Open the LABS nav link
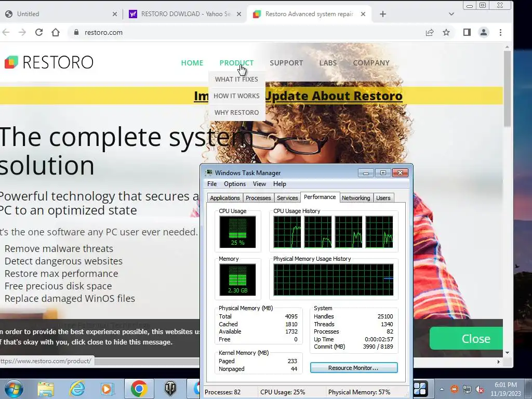The height and width of the screenshot is (399, 532). pyautogui.click(x=328, y=63)
